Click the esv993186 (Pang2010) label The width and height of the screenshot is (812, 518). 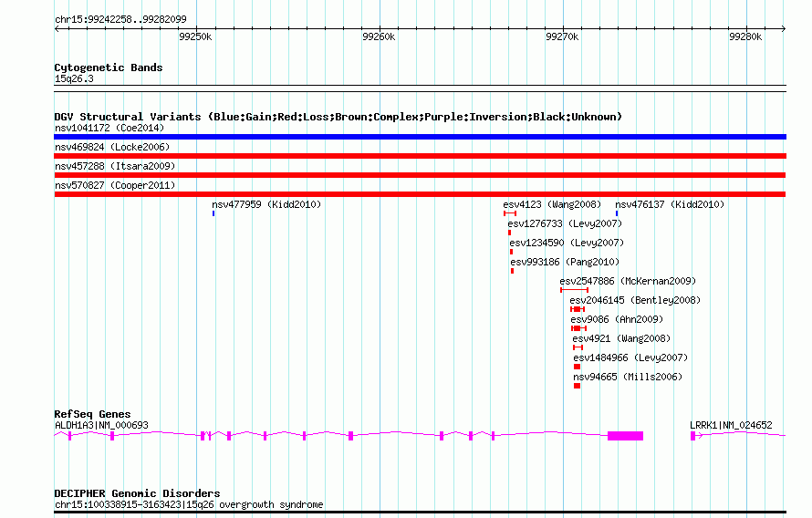(565, 262)
